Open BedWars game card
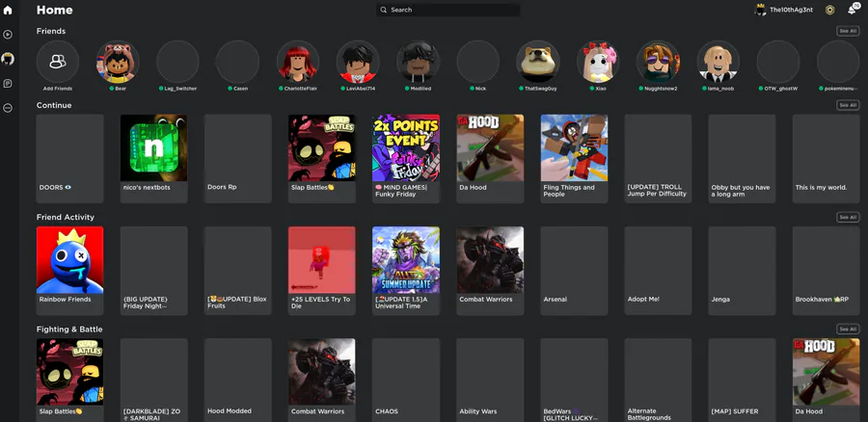868x422 pixels. pos(574,381)
